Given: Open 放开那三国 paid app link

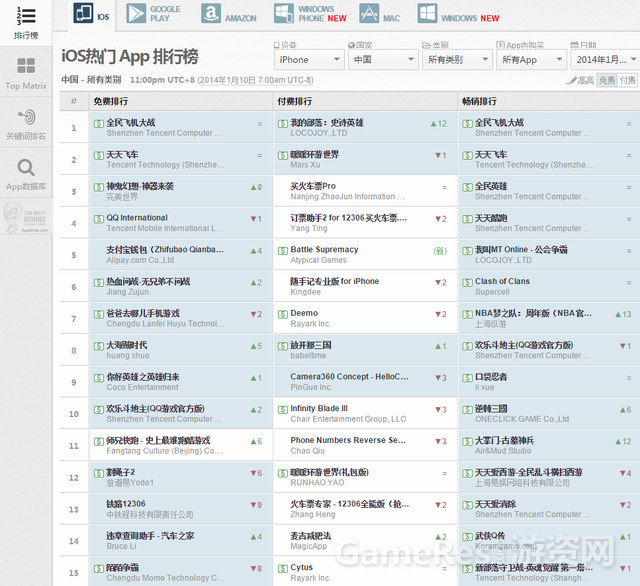Looking at the screenshot, I should pyautogui.click(x=311, y=345).
